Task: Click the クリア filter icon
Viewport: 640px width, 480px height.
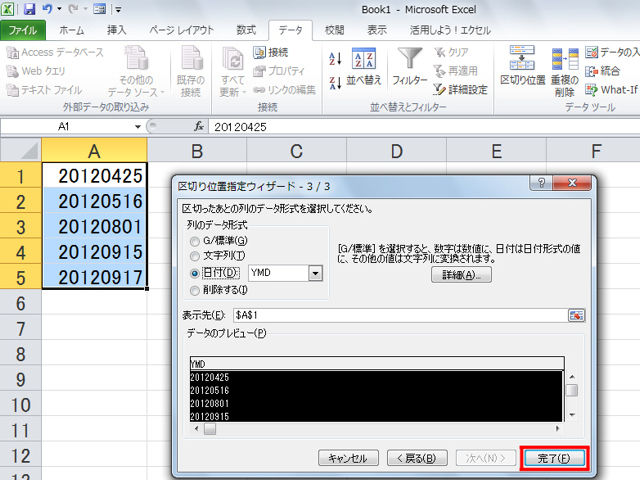Action: click(439, 53)
